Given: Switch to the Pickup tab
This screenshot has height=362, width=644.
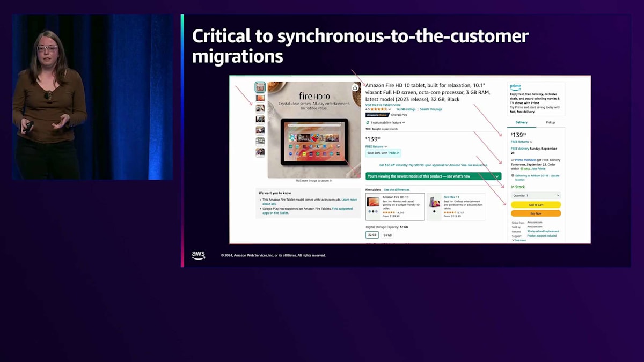Looking at the screenshot, I should click(550, 122).
